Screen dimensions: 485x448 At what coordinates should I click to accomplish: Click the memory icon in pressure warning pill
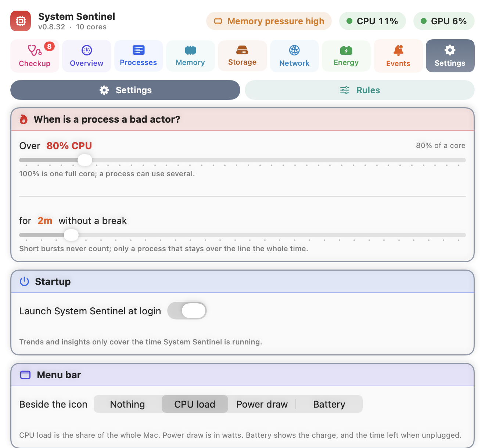click(x=218, y=21)
